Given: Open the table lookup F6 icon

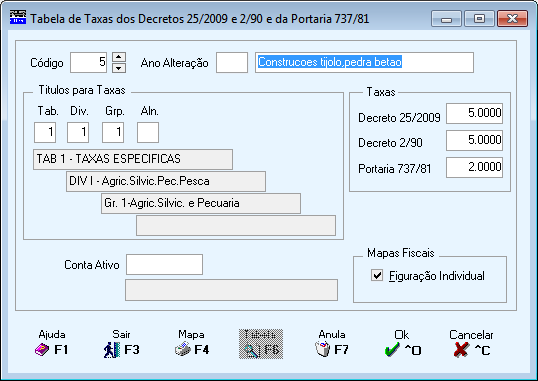Looking at the screenshot, I should [x=261, y=344].
